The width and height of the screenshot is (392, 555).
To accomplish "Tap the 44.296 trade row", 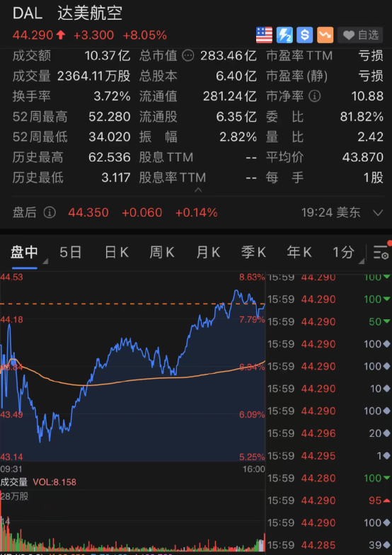I will (328, 433).
